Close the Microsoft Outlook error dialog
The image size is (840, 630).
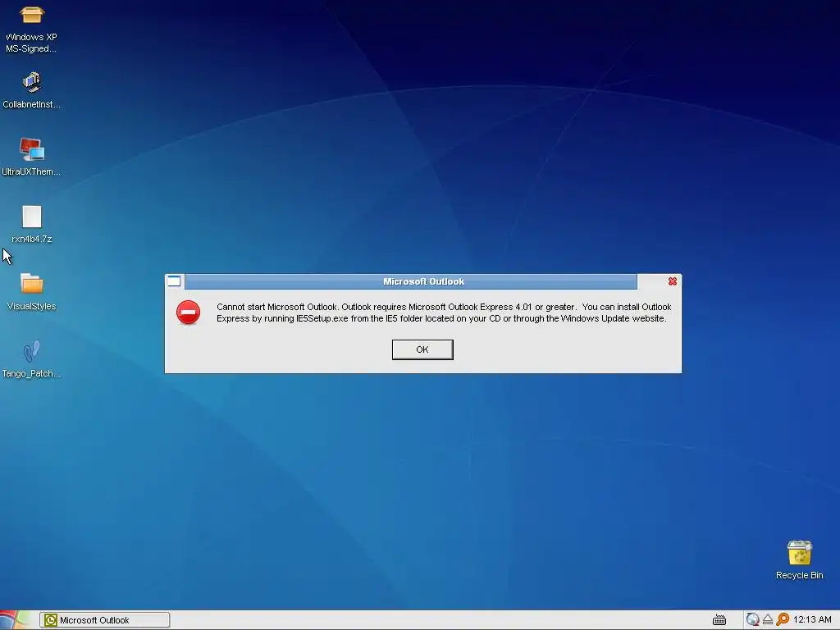[673, 281]
